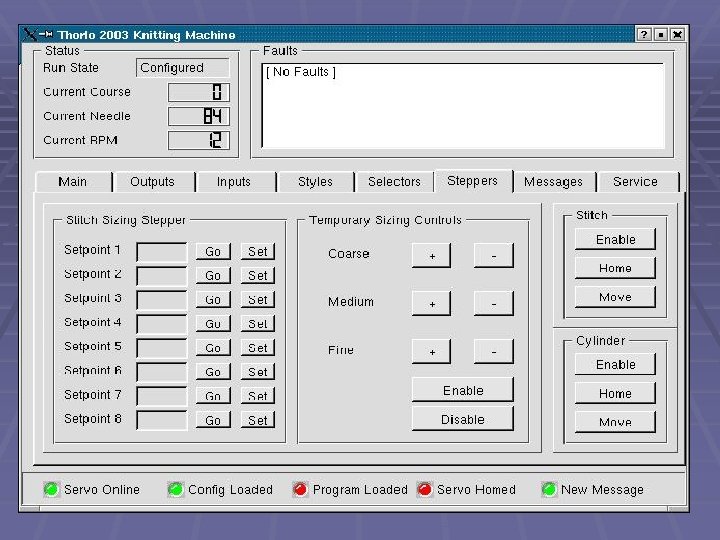Click Set for Setpoint 7

pos(258,396)
